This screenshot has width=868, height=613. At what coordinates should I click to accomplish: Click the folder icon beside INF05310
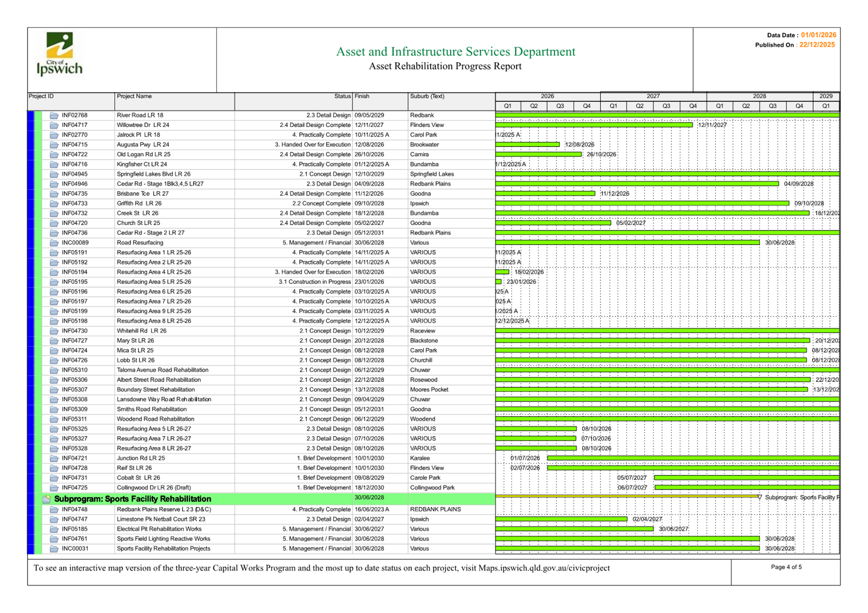click(54, 370)
